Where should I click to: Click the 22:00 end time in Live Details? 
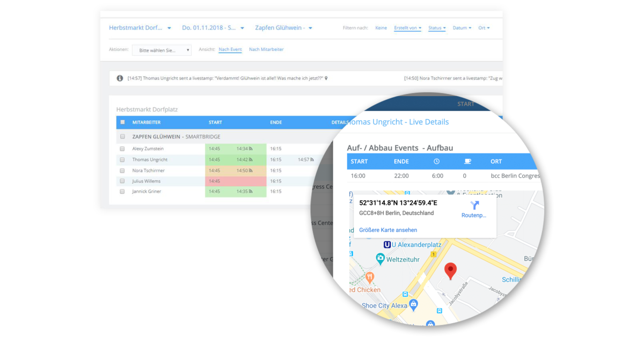401,175
